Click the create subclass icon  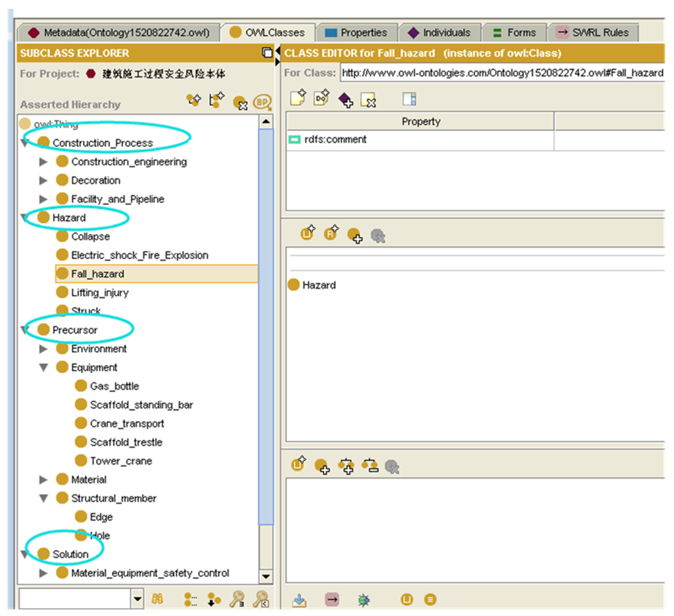[x=194, y=100]
